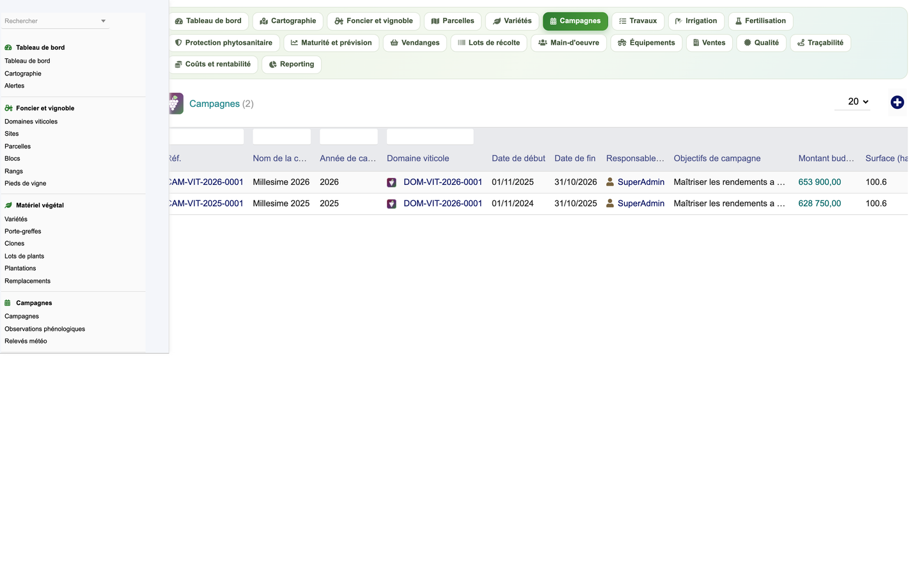
Task: Click the Matériel végétal leaf icon
Action: click(8, 205)
